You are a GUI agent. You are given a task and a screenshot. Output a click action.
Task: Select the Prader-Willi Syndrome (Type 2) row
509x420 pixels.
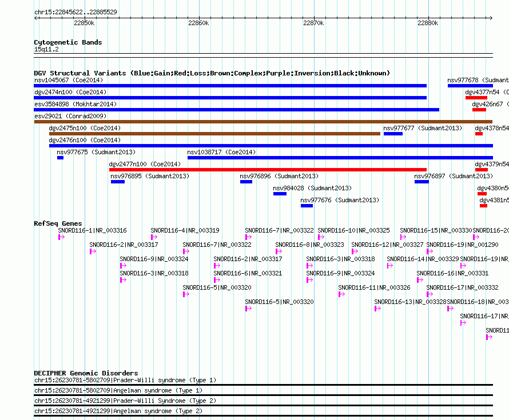[263, 402]
